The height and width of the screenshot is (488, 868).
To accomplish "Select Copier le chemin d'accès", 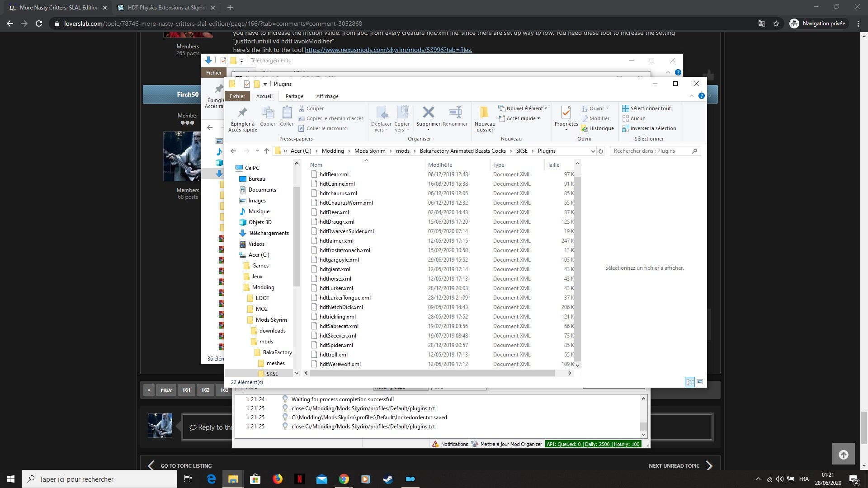I will (x=330, y=118).
